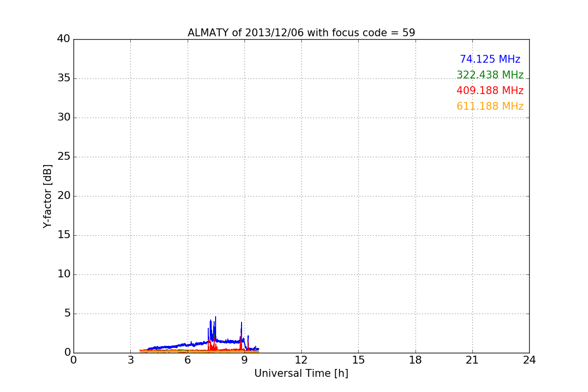This screenshot has width=588, height=392.
Task: Click the 74.125 MHz legend label
Action: pyautogui.click(x=490, y=59)
